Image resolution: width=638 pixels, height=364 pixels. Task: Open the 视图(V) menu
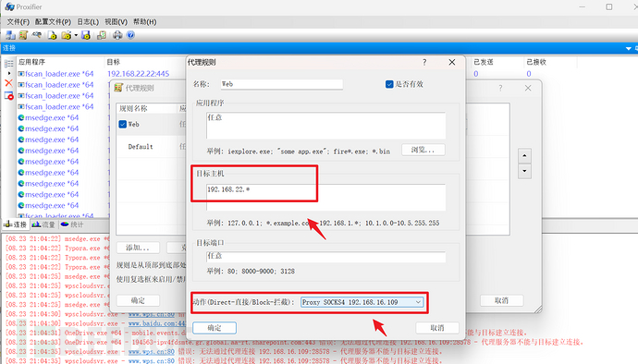(x=116, y=21)
